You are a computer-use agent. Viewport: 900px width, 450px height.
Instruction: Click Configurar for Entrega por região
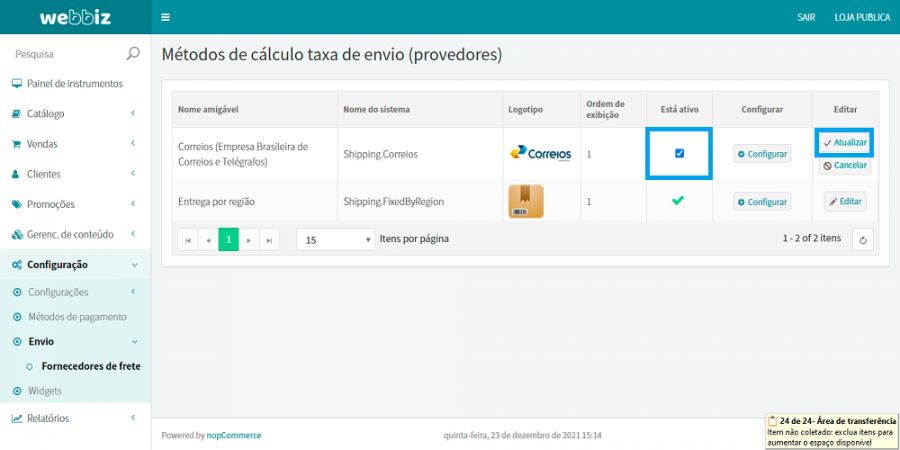coord(762,201)
